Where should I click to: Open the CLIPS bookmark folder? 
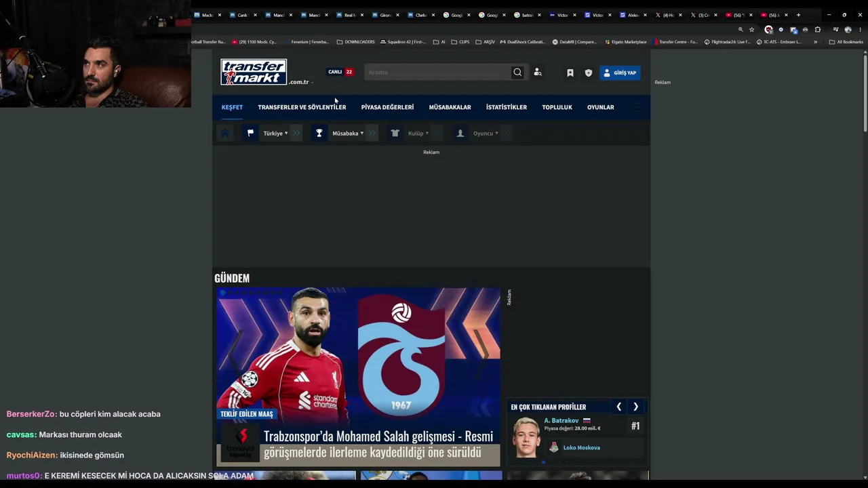pyautogui.click(x=460, y=42)
